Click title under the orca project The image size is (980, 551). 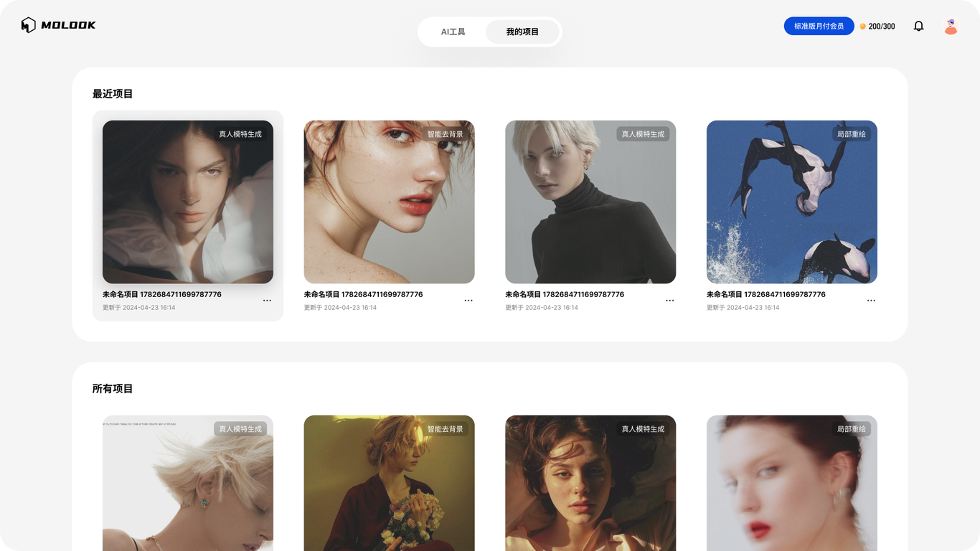pos(766,294)
